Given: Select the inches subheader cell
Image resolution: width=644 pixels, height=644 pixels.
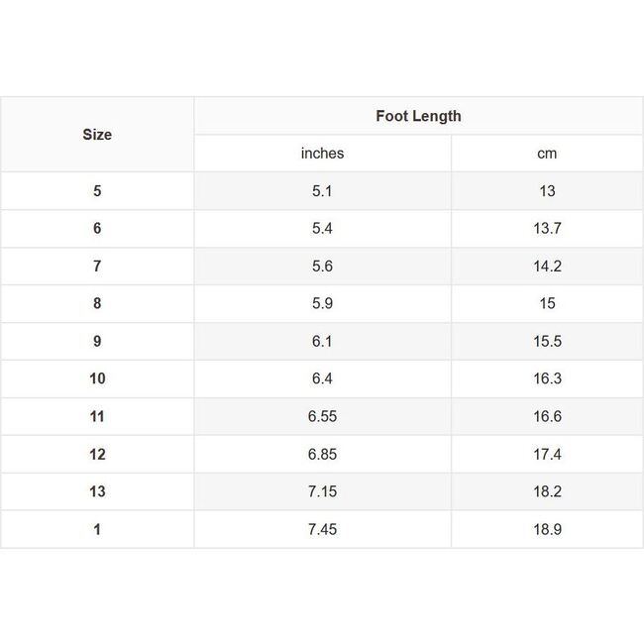Looking at the screenshot, I should click(322, 154).
